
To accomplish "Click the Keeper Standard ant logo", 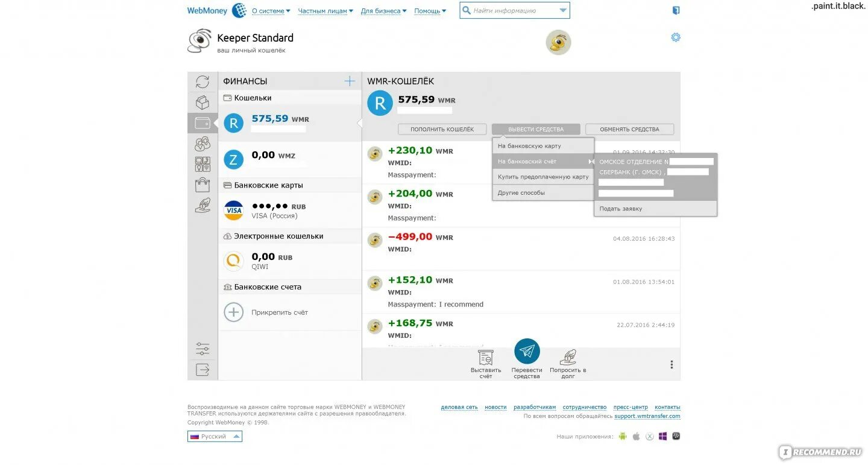I will [x=200, y=42].
